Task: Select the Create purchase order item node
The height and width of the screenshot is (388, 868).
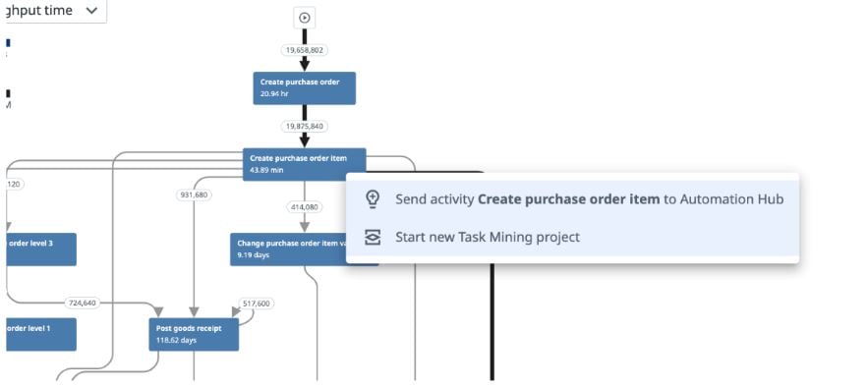Action: point(305,164)
